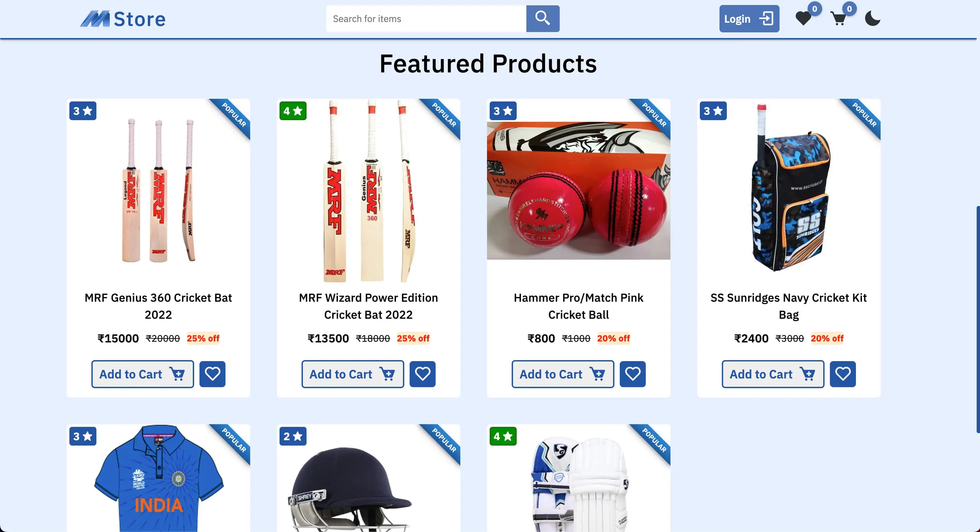Viewport: 980px width, 532px height.
Task: Click the search bar icon
Action: point(543,19)
